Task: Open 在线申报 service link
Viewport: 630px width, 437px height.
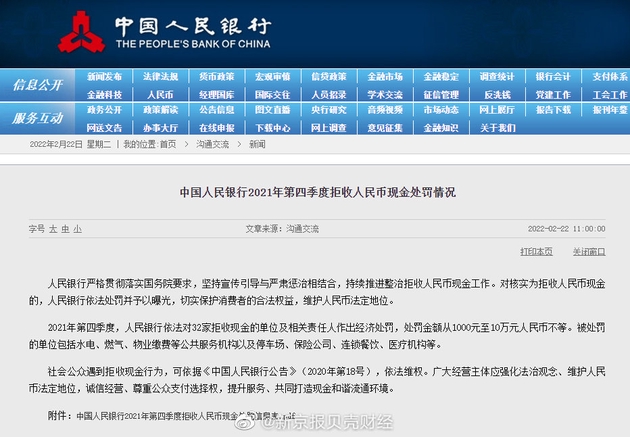Action: [x=217, y=128]
